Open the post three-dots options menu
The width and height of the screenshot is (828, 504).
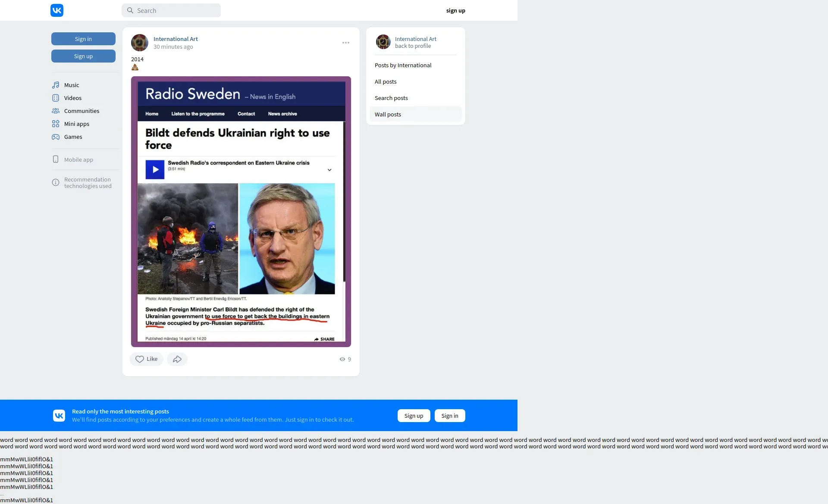coord(346,43)
